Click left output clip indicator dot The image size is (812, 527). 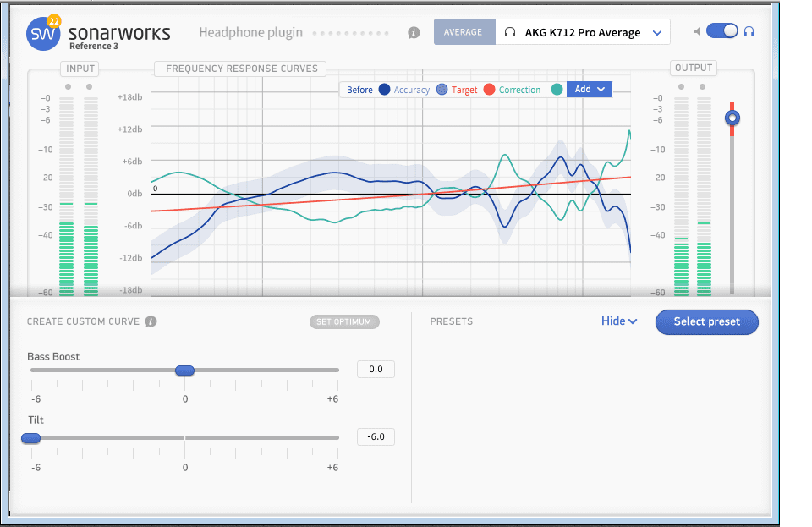681,87
